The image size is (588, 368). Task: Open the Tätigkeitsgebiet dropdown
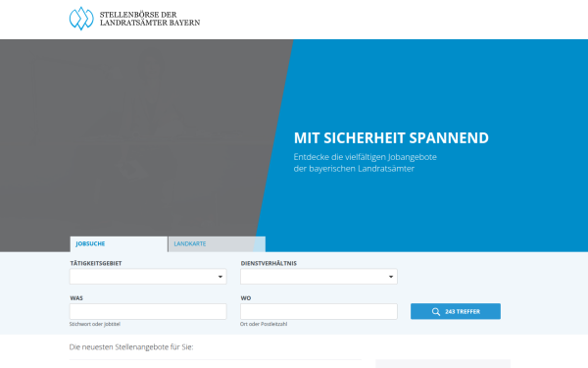click(x=148, y=277)
